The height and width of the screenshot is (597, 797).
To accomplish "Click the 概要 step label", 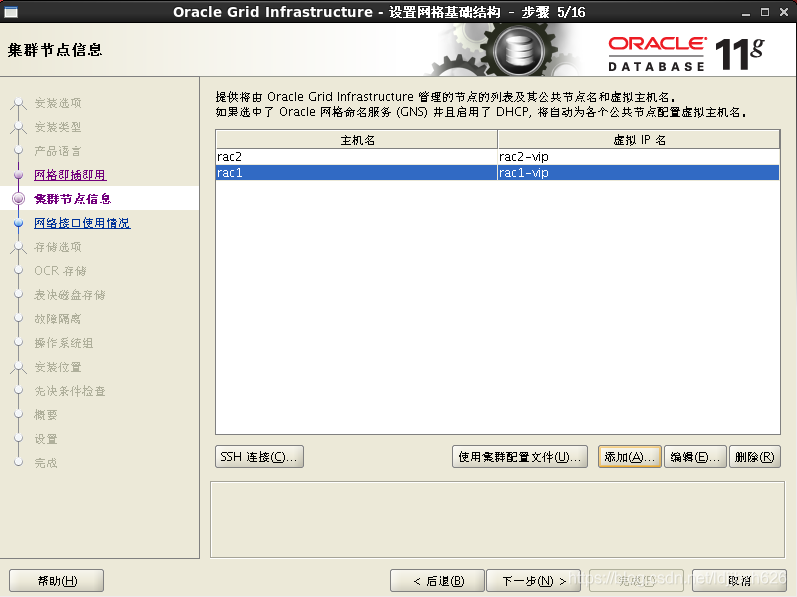I will pyautogui.click(x=46, y=415).
